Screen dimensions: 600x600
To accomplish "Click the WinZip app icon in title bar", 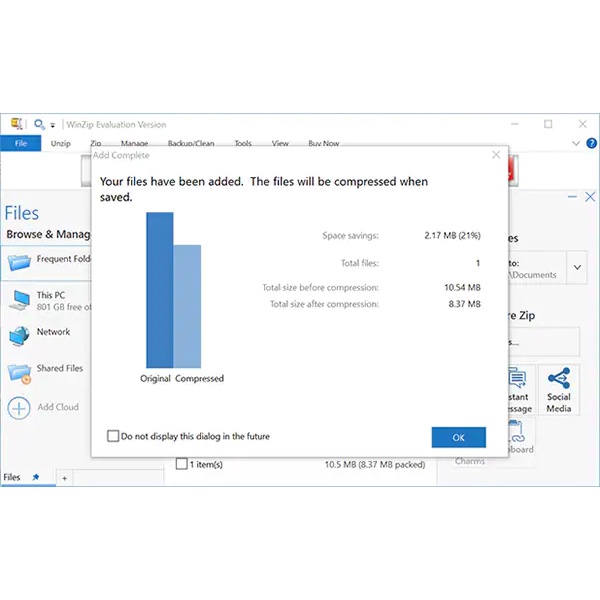I will pos(16,124).
